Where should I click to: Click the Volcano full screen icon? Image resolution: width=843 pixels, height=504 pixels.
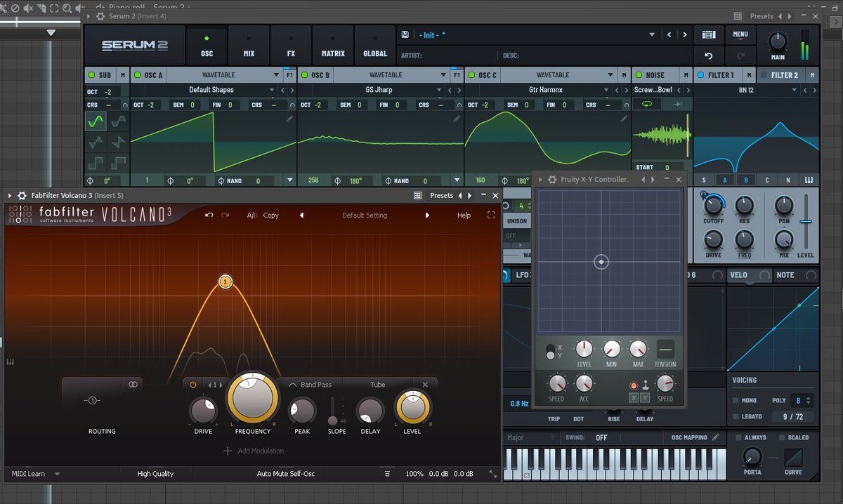491,215
